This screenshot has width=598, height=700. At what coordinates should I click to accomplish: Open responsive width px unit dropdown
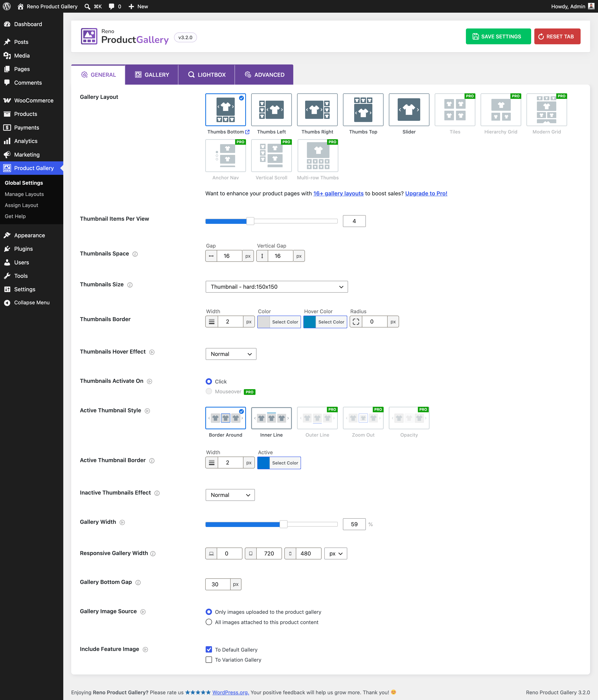[336, 553]
